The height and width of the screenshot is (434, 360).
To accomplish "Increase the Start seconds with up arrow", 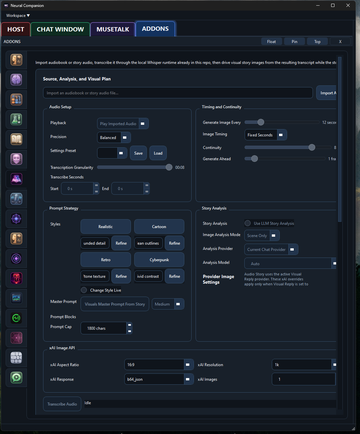I will [96, 185].
